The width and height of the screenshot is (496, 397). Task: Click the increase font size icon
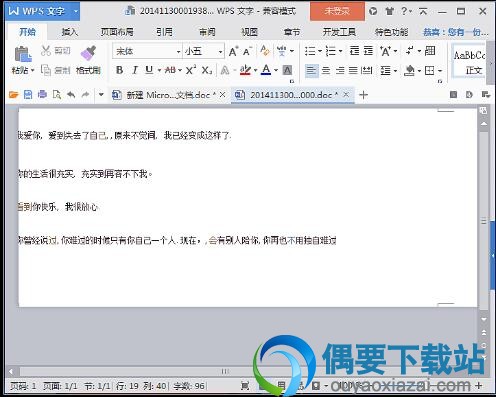233,51
